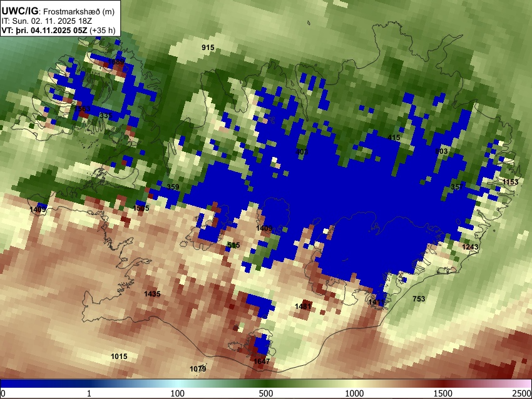Click the 403 value on the map

[x=302, y=152]
